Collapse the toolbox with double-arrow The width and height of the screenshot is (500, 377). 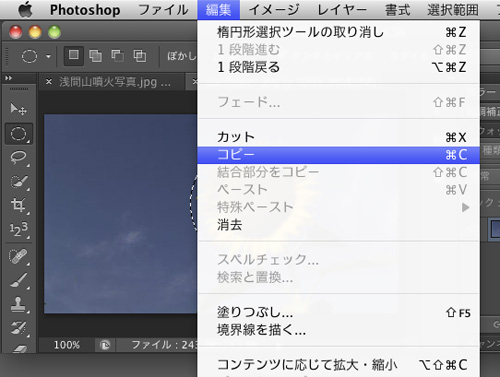click(8, 78)
